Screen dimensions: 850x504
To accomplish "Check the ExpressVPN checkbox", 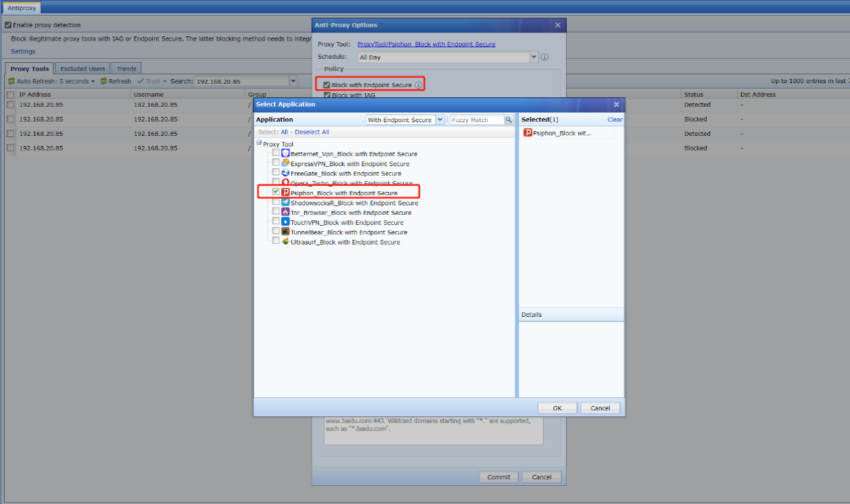I will pyautogui.click(x=276, y=163).
